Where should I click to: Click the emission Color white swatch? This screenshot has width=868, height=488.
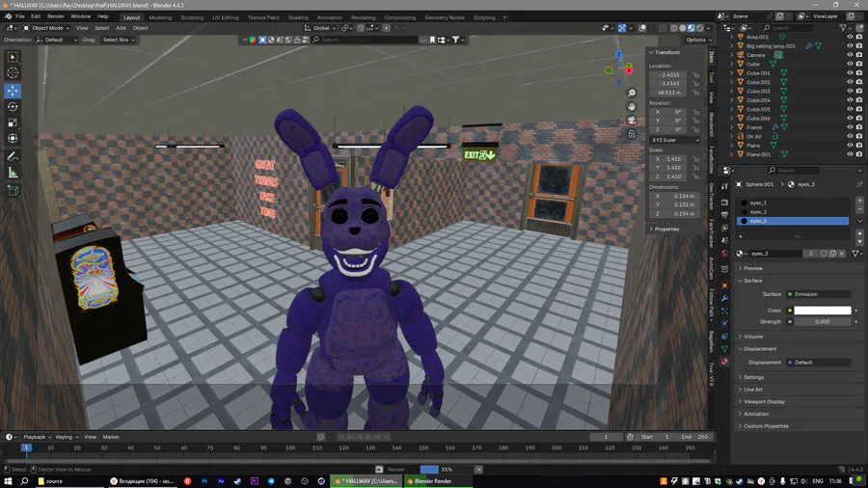coord(823,311)
